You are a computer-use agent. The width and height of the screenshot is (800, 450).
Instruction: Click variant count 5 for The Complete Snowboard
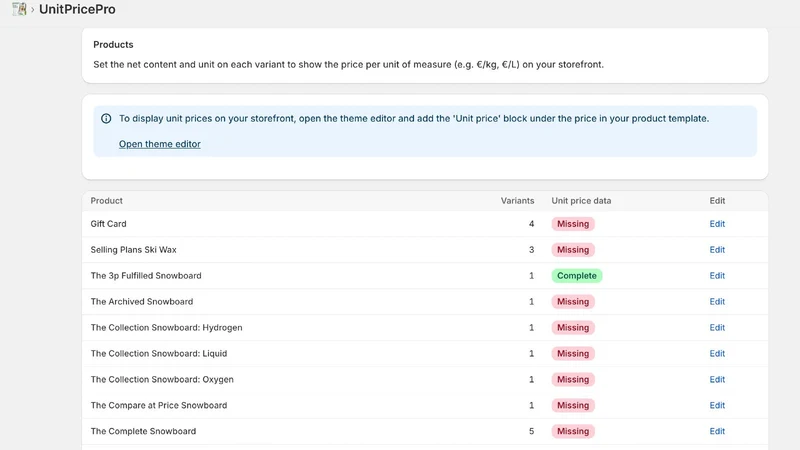531,431
